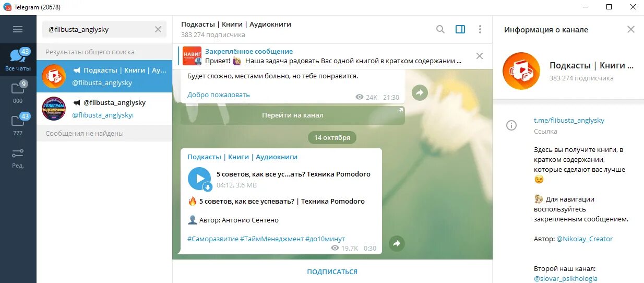The height and width of the screenshot is (283, 644).
Task: Click the chat header channel title
Action: pos(236,24)
